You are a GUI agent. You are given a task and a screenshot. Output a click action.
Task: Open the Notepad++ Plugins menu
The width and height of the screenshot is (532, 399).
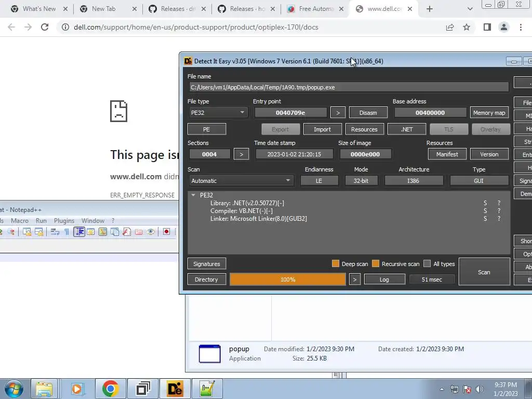64,221
